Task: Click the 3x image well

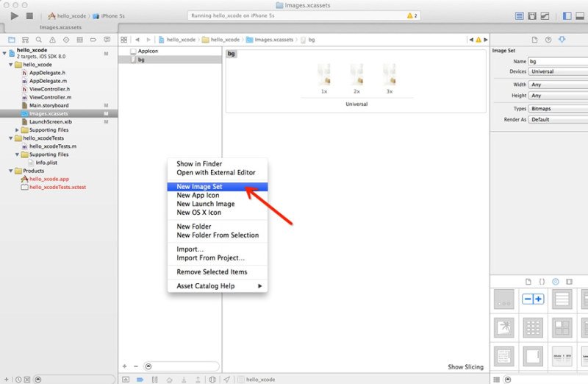Action: 390,74
